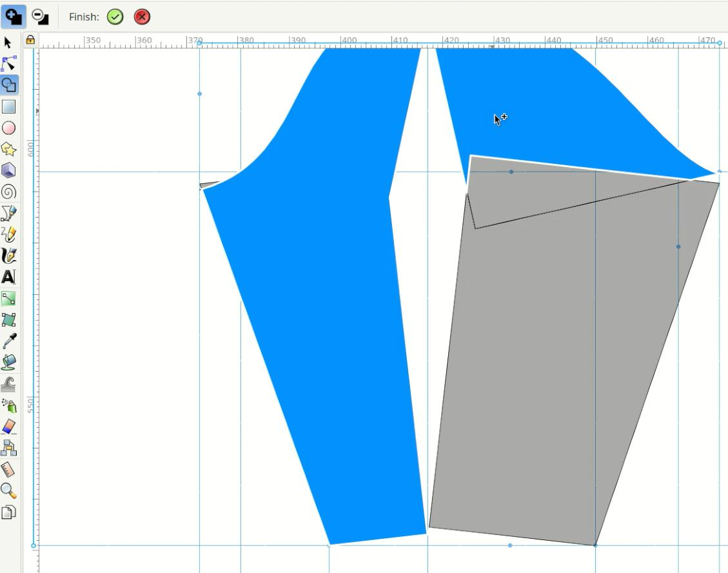Select the Gradient tool
728x573 pixels.
tap(9, 298)
